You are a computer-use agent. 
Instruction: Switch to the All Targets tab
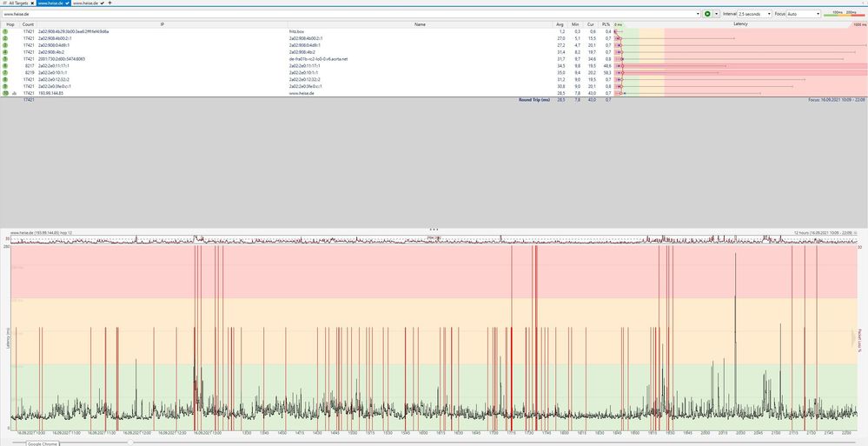click(x=17, y=3)
